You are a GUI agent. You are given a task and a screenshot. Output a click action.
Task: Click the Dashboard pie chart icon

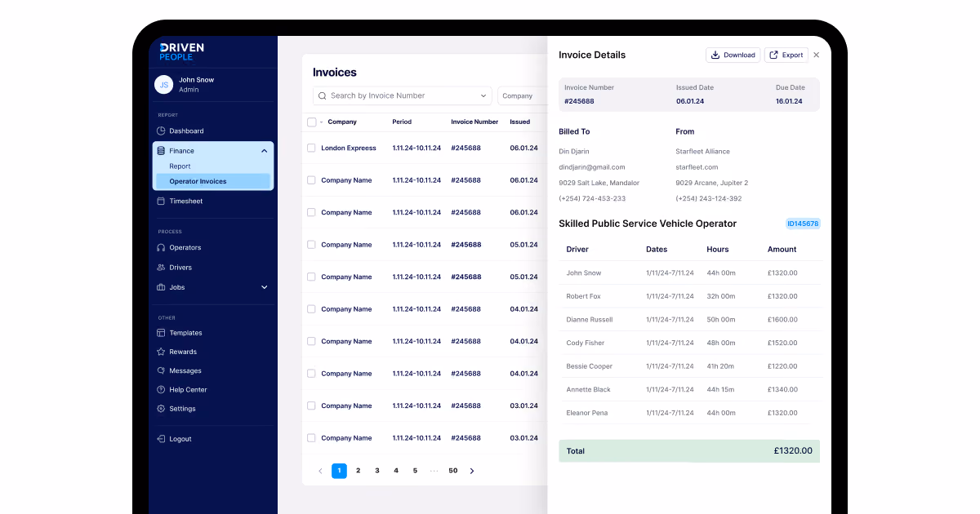pyautogui.click(x=161, y=131)
